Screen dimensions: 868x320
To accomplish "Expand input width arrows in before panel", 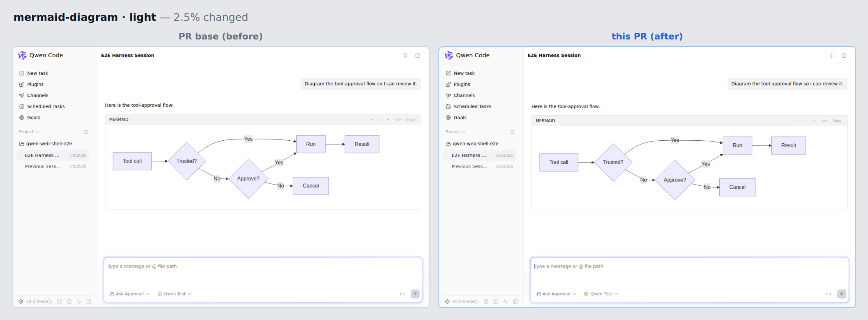I will (x=402, y=294).
